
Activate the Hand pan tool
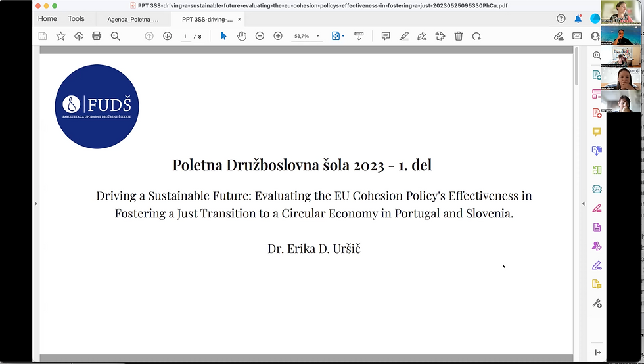coord(242,36)
